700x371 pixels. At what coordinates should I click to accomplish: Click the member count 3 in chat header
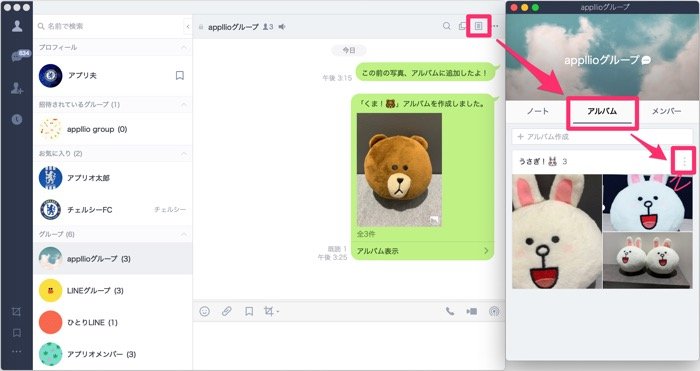point(268,27)
